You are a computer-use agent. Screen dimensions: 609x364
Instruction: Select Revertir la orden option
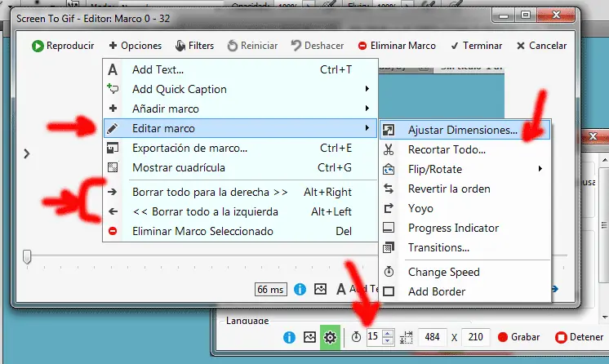pos(465,189)
